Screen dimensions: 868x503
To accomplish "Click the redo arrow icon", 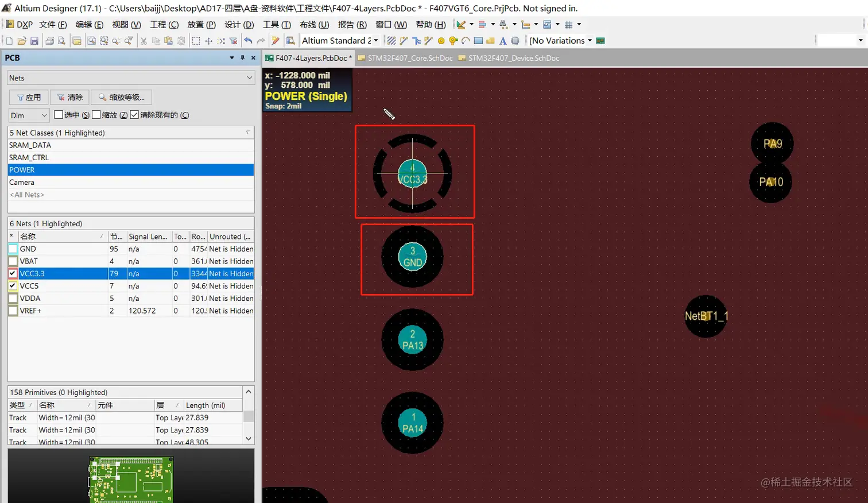I will click(x=261, y=41).
